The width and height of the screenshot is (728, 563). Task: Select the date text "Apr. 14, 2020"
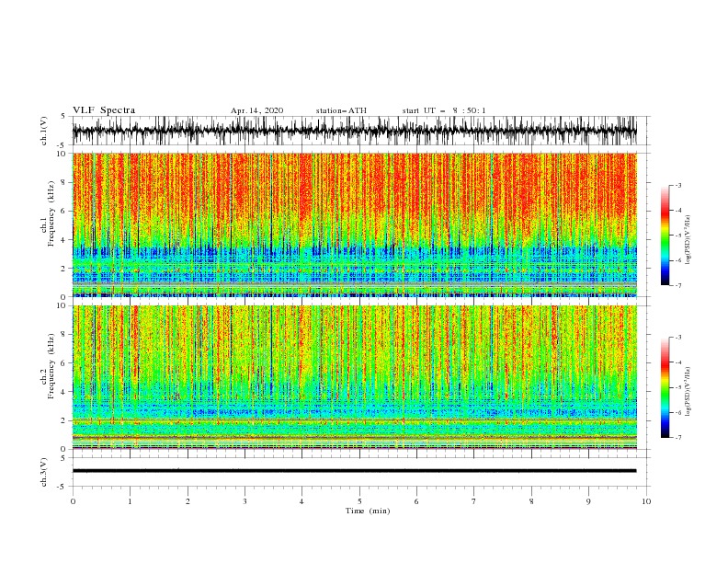[x=256, y=110]
